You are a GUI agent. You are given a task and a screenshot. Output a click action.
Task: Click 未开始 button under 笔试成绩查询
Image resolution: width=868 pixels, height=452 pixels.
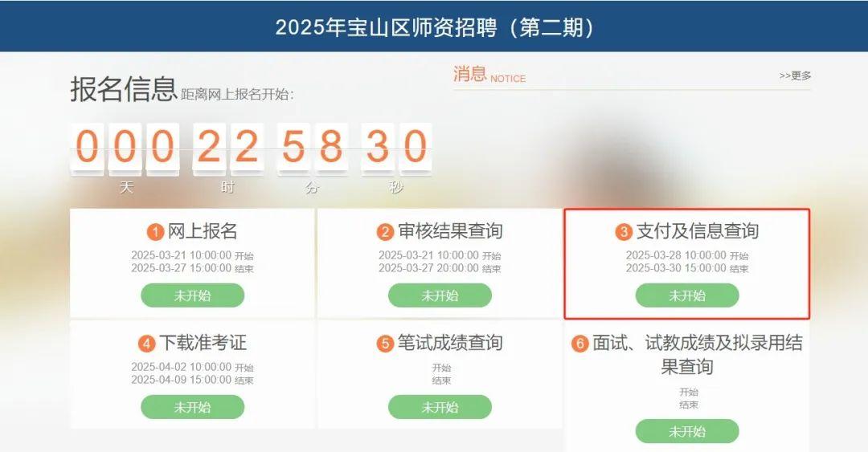[x=440, y=407]
